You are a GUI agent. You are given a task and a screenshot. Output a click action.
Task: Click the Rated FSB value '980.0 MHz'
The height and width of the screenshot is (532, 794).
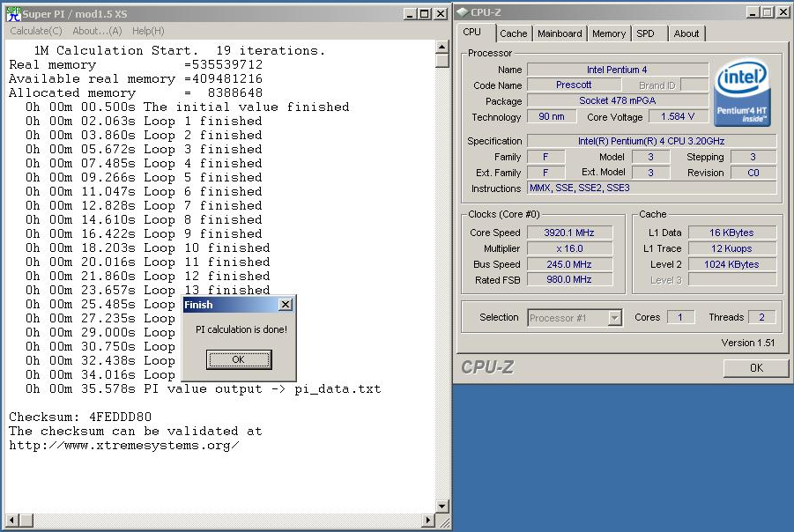pos(569,279)
